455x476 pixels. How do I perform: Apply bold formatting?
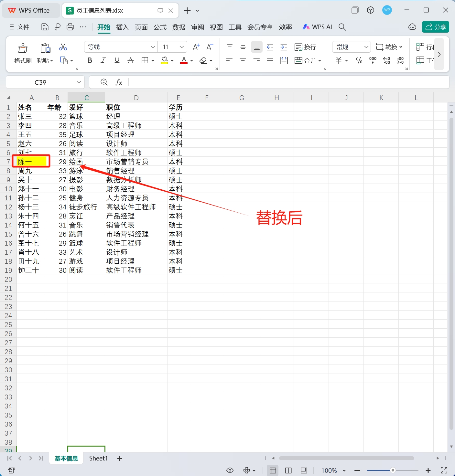90,60
